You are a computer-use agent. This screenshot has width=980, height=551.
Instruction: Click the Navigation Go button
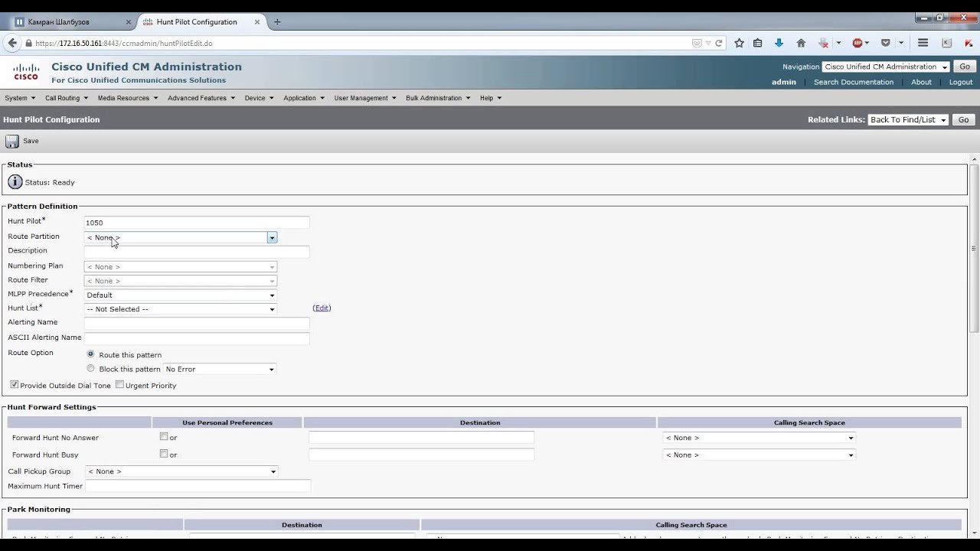coord(965,67)
